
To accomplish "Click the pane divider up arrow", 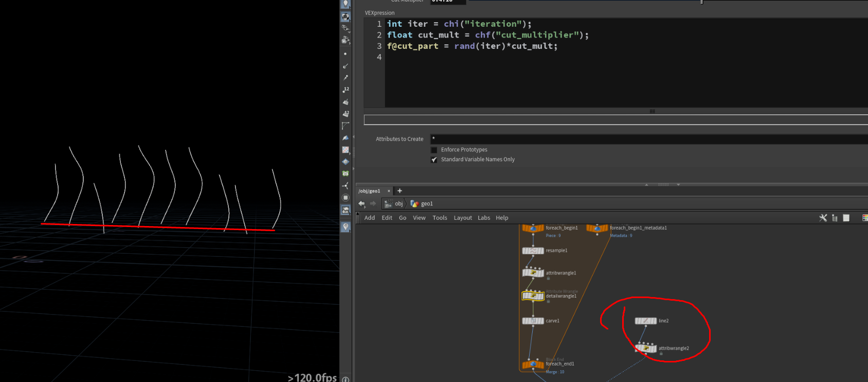I will pyautogui.click(x=646, y=184).
